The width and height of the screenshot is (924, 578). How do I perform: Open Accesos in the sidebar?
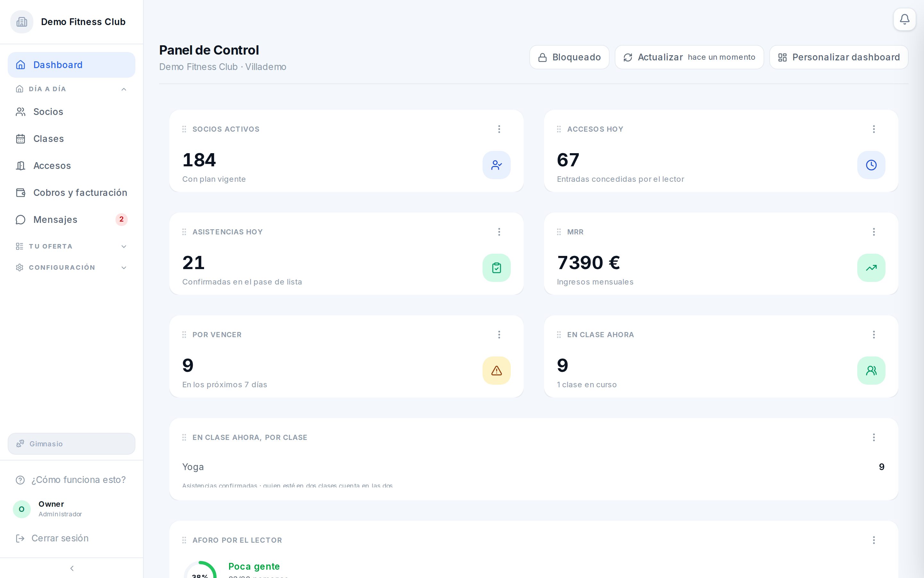pyautogui.click(x=72, y=166)
